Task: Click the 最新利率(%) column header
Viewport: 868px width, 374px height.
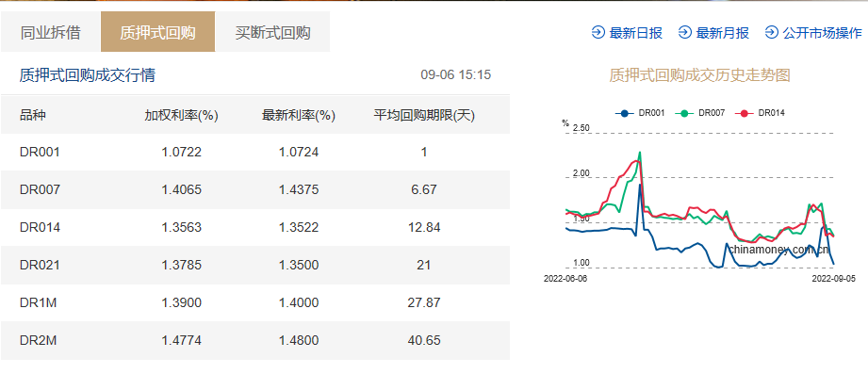Action: (x=299, y=115)
